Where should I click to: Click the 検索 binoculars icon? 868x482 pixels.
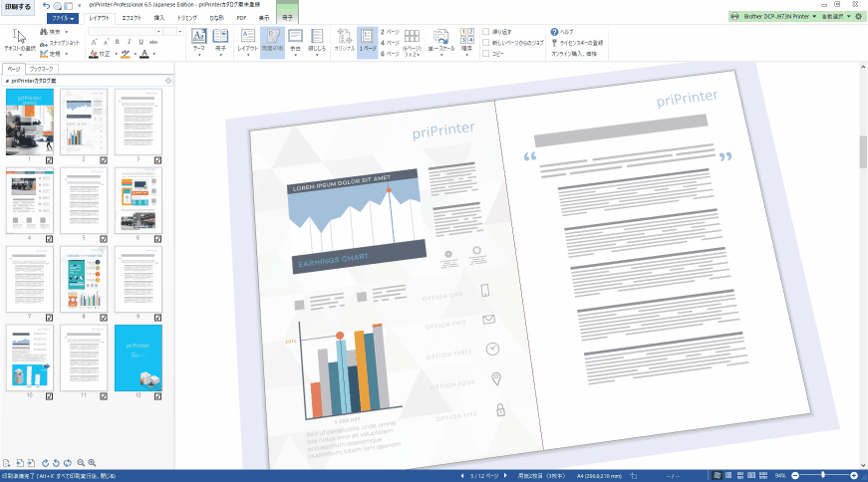pyautogui.click(x=44, y=32)
